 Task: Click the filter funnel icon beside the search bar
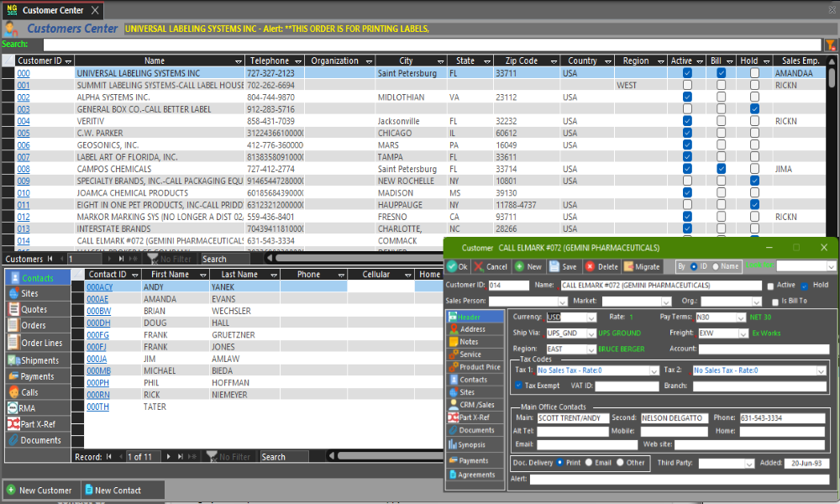pos(830,45)
